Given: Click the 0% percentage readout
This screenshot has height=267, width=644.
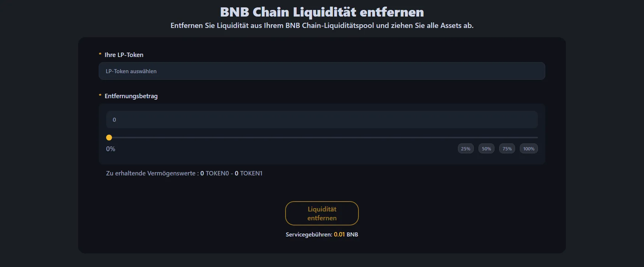Looking at the screenshot, I should coord(111,149).
